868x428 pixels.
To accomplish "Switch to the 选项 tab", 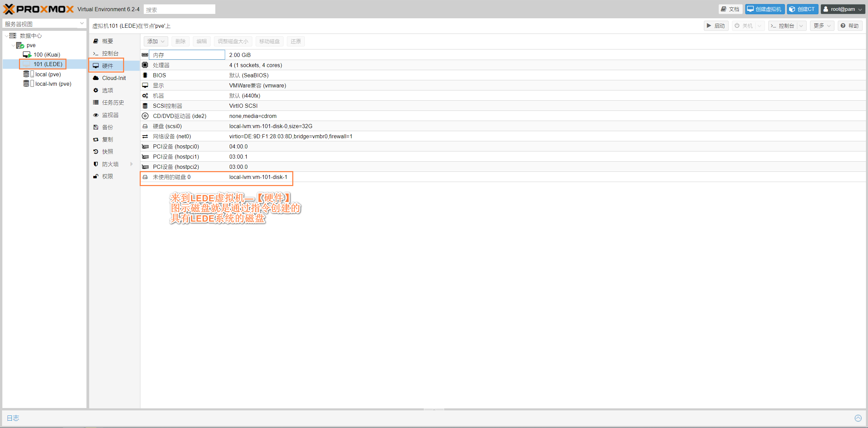I will pos(107,90).
